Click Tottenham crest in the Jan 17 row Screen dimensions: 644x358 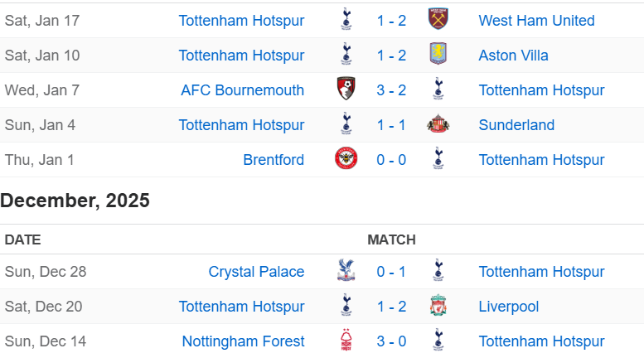coord(346,19)
